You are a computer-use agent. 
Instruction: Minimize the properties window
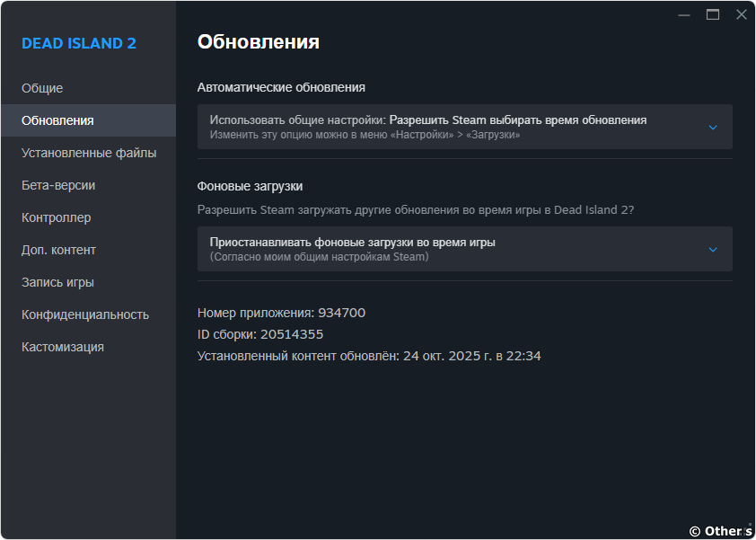pyautogui.click(x=684, y=14)
